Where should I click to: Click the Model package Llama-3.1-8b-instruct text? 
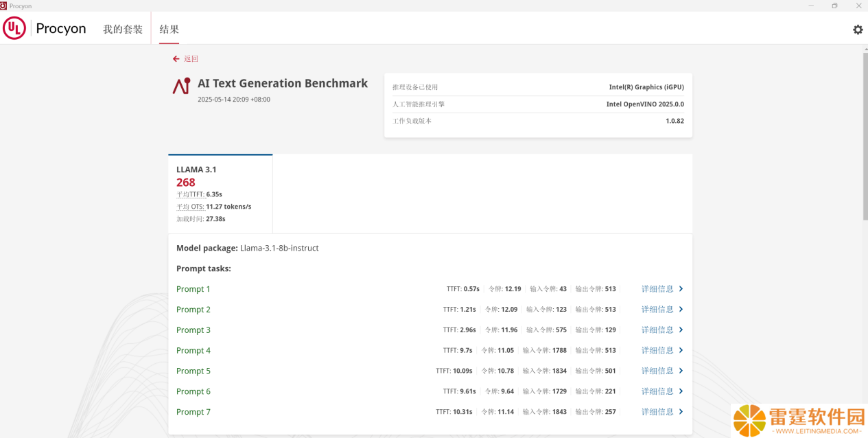(x=248, y=249)
